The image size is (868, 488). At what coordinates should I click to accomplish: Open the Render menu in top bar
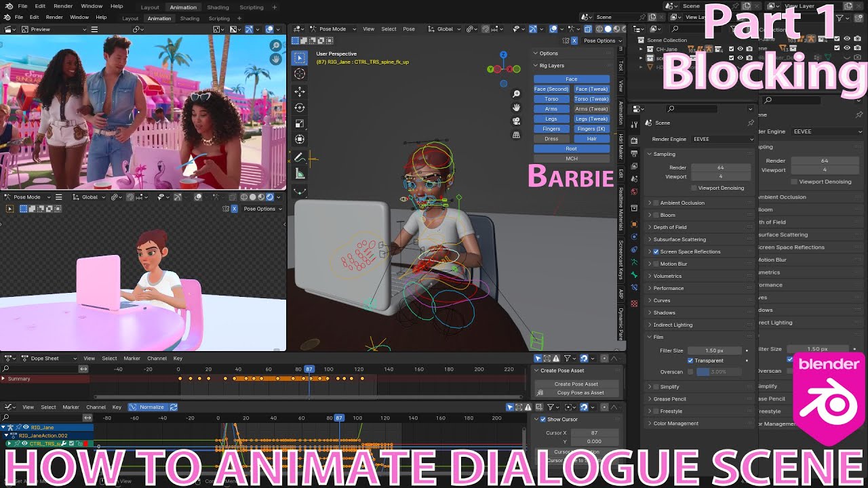coord(63,6)
